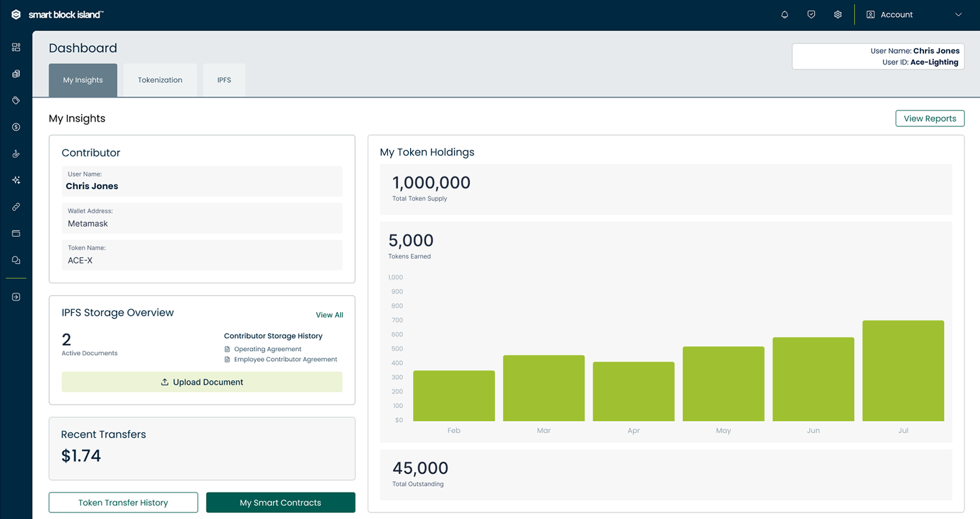Click the 5,000 Tokens Earned value
The height and width of the screenshot is (519, 980).
pos(411,240)
